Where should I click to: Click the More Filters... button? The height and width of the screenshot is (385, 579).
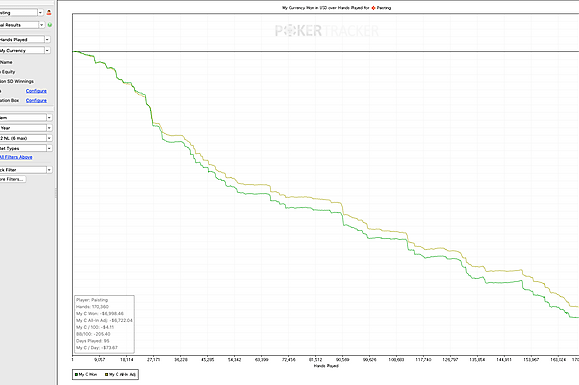(12, 179)
